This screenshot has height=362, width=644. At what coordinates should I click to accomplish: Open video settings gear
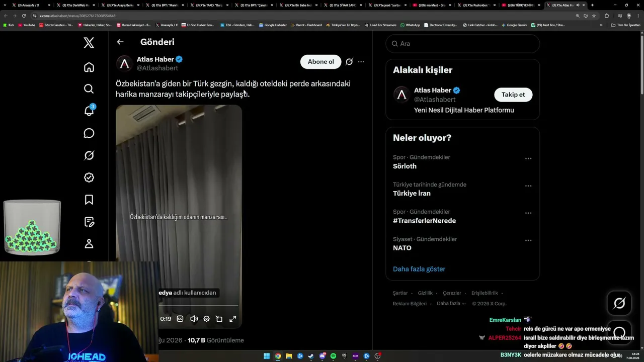click(x=206, y=319)
